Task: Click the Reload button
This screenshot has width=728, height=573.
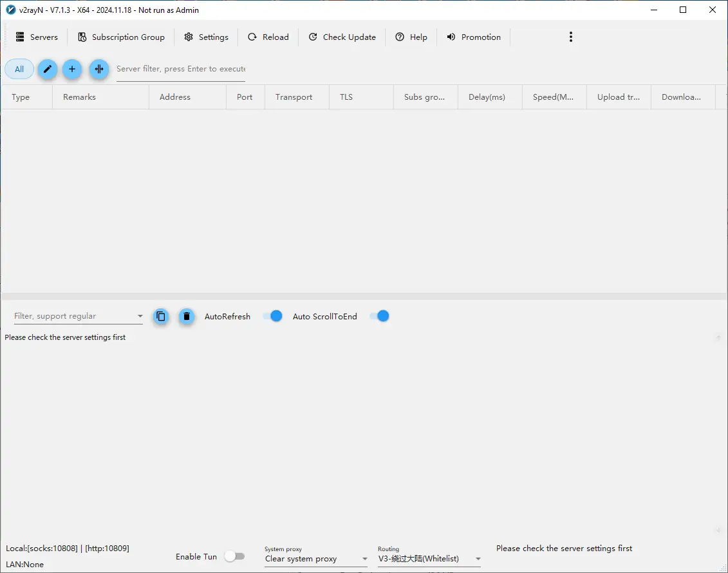Action: (x=268, y=37)
